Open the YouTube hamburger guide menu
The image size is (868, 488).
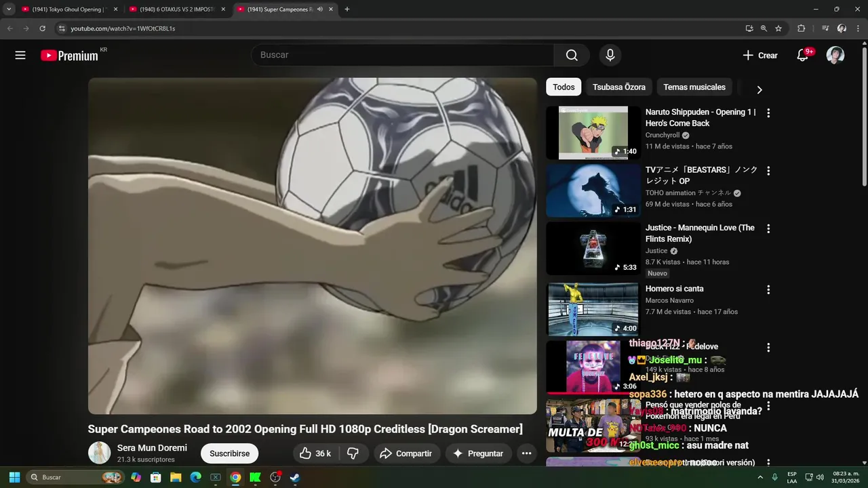pos(20,56)
